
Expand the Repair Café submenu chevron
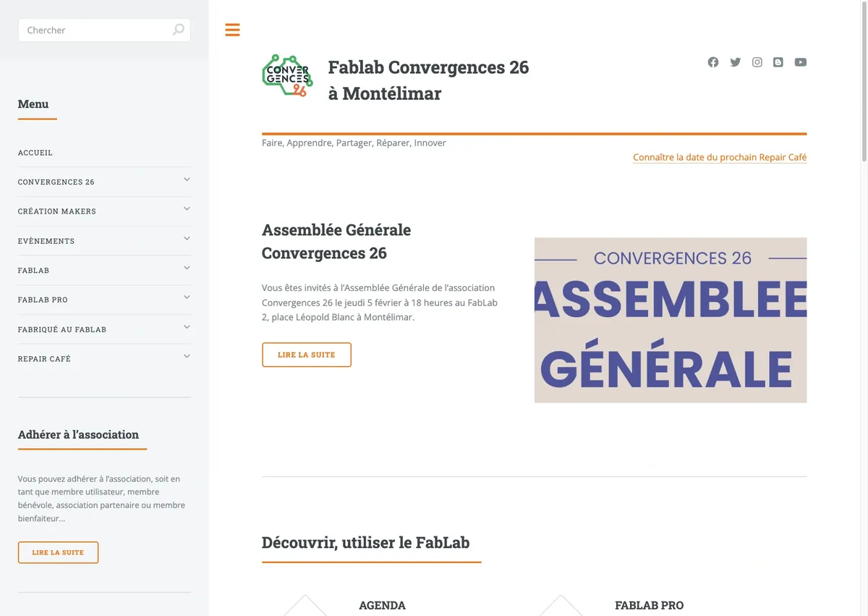(x=187, y=356)
